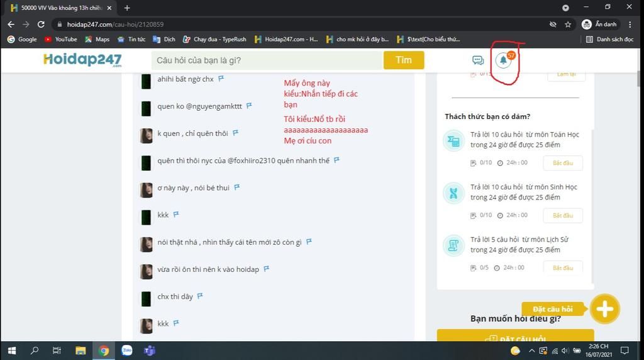
Task: Flag the first 'kkk' comment
Action: coord(176,214)
